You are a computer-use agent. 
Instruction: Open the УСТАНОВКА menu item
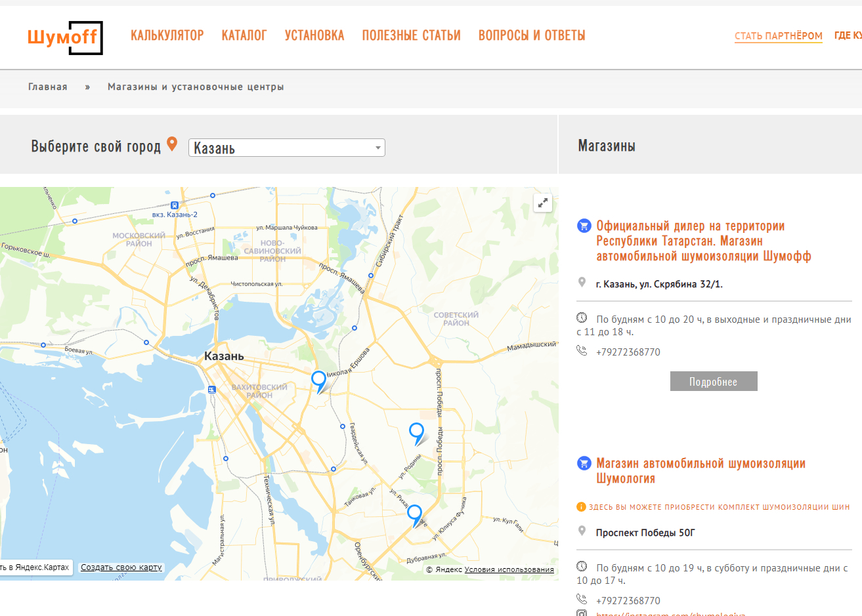(x=314, y=35)
